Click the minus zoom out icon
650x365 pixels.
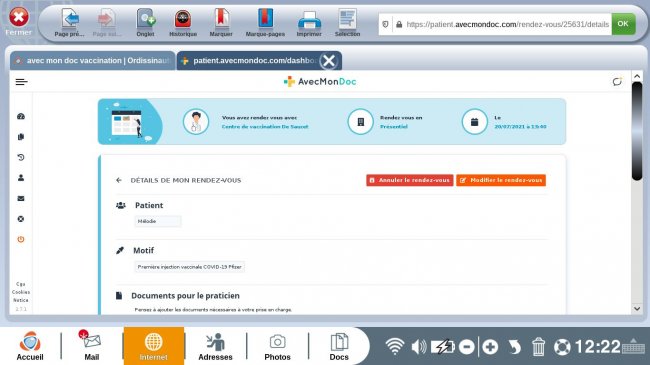[467, 347]
